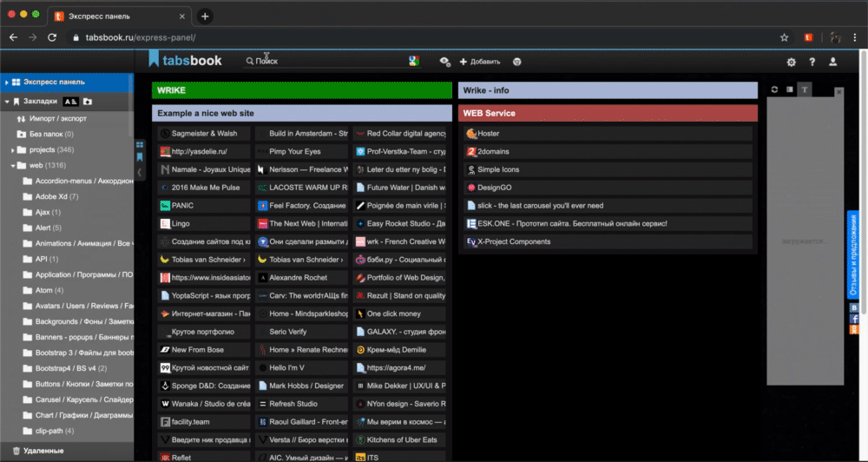
Task: Click Example a nice web site header
Action: coord(302,113)
